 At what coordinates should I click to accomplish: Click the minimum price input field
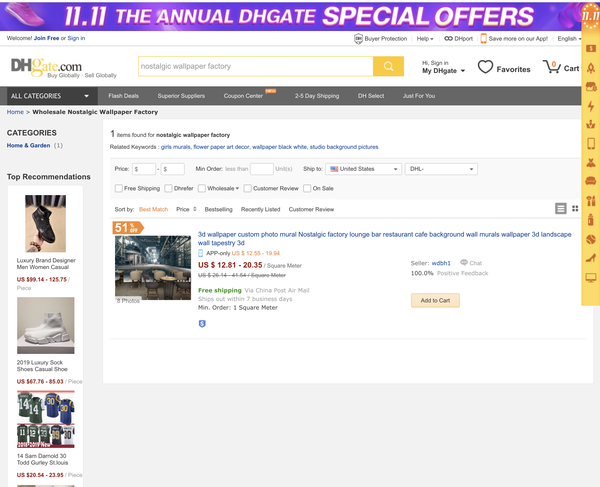(x=144, y=169)
